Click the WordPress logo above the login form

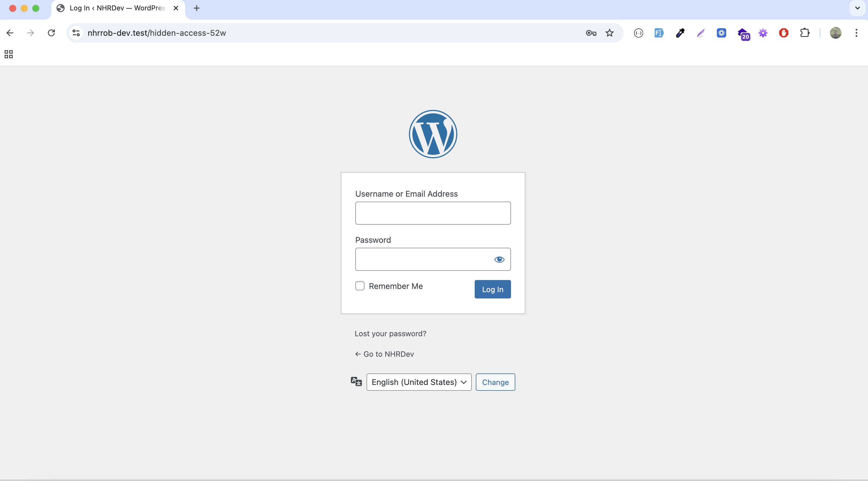433,134
